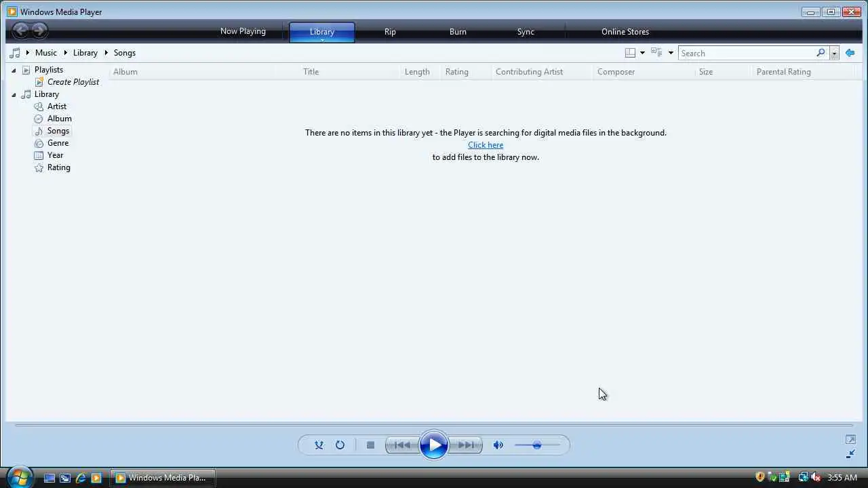Show the list pane with blue arrow
The image size is (868, 488).
tap(850, 53)
